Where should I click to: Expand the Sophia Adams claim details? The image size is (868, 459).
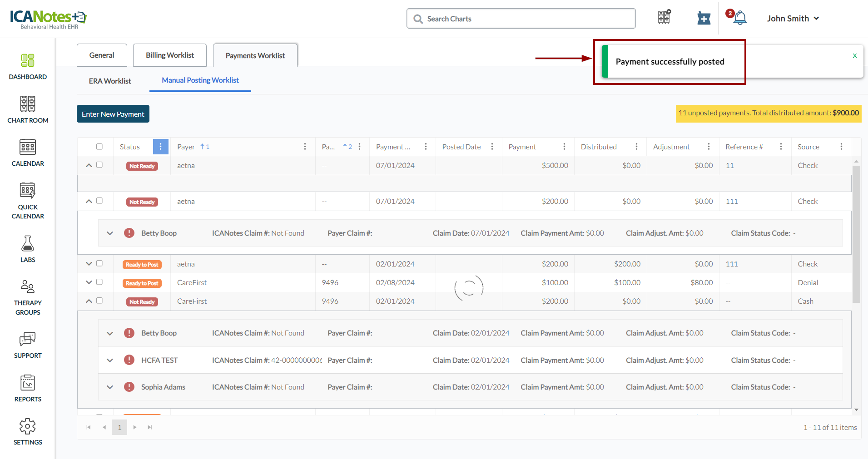tap(110, 387)
